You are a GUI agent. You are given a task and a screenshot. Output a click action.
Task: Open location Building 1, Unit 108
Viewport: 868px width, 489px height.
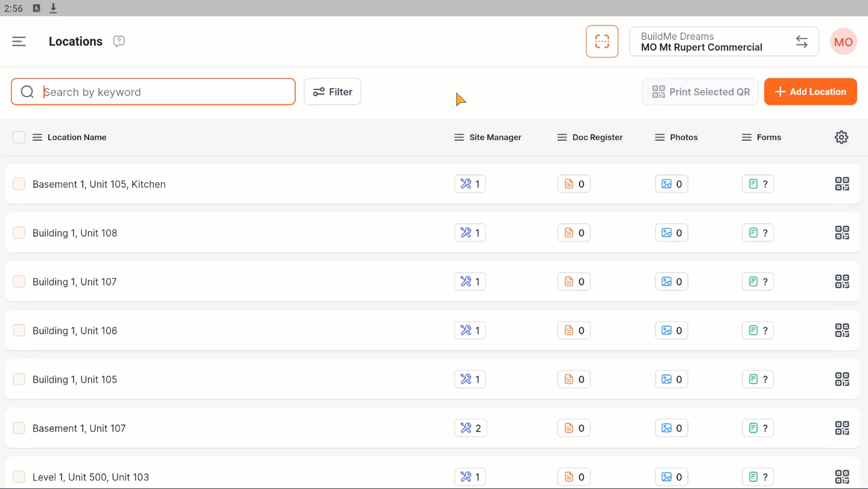tap(75, 233)
